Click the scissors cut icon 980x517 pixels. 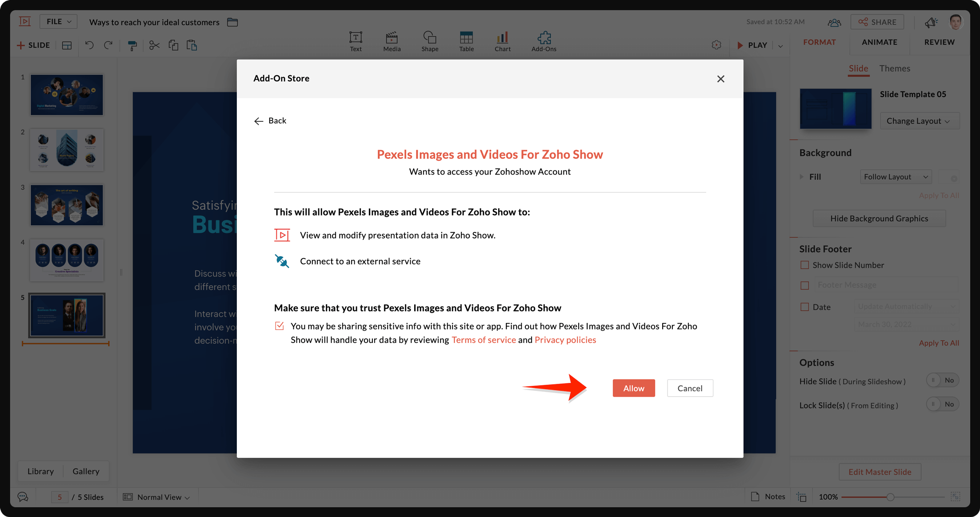point(154,45)
